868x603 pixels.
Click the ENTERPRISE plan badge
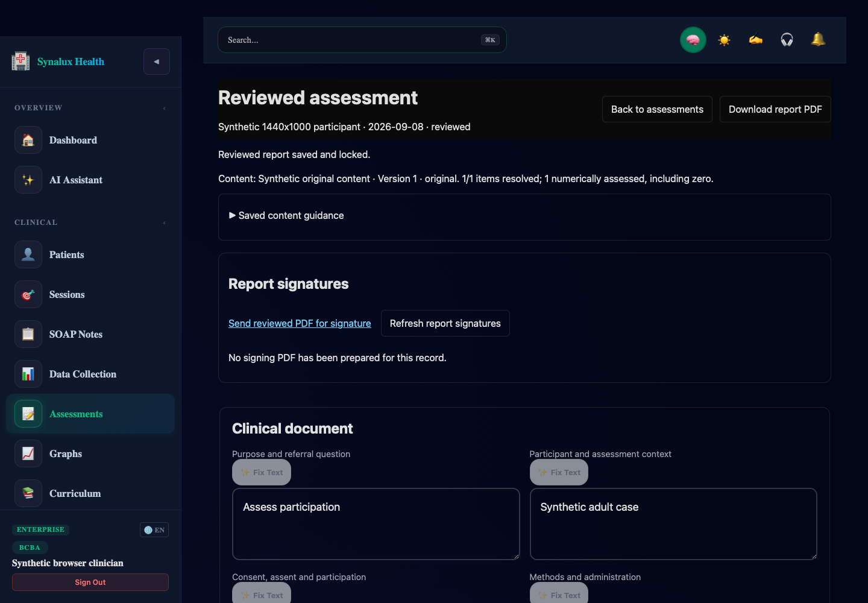point(40,529)
